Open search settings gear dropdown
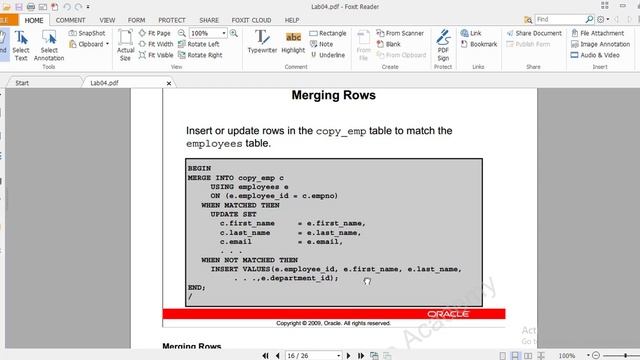The image size is (640, 360). tap(603, 19)
